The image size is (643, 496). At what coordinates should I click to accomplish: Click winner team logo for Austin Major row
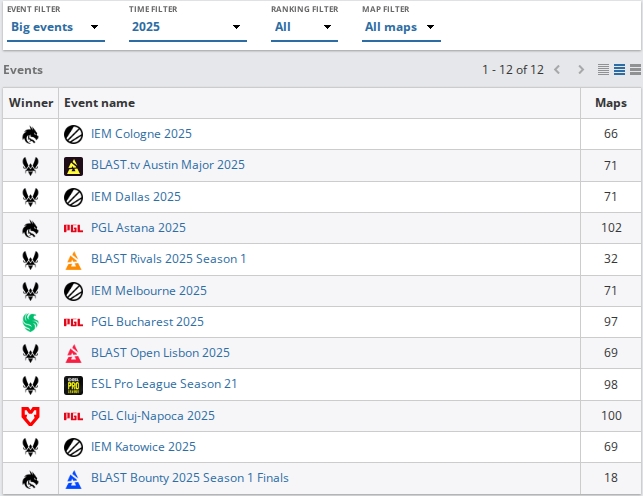click(x=30, y=166)
